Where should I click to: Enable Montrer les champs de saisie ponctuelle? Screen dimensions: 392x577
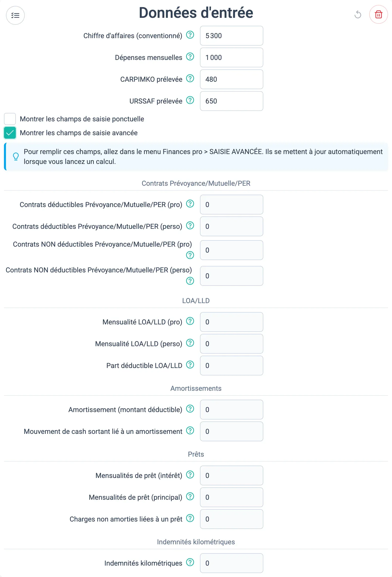[x=10, y=119]
